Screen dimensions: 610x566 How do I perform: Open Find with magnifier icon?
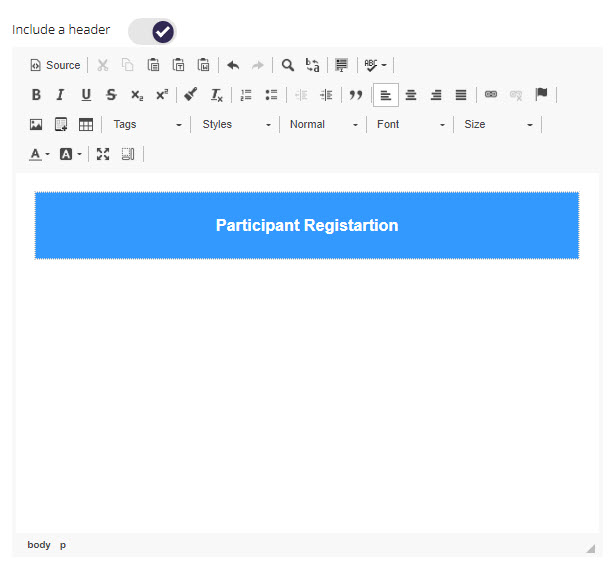click(287, 65)
